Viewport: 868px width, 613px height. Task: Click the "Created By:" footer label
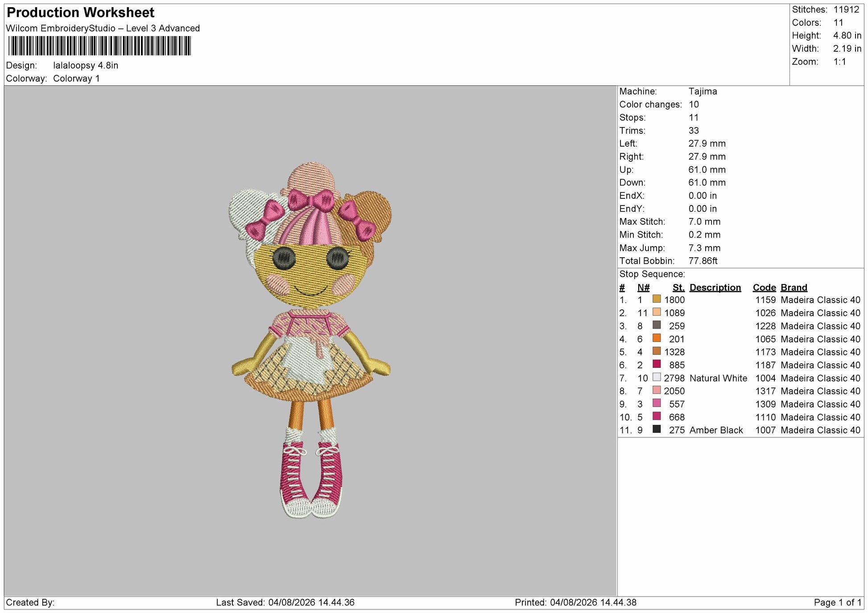point(30,603)
